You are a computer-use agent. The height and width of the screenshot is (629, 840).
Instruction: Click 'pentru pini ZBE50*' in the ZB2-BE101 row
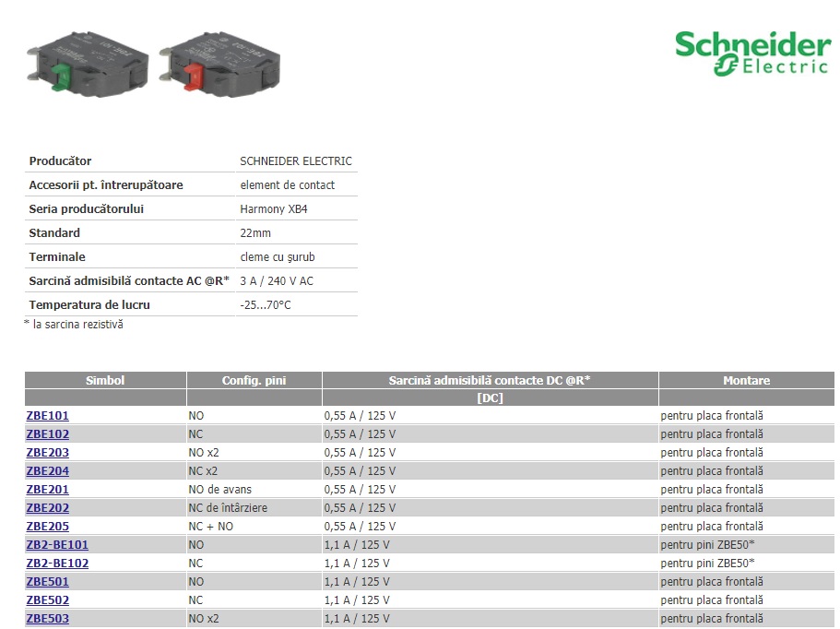tap(707, 545)
